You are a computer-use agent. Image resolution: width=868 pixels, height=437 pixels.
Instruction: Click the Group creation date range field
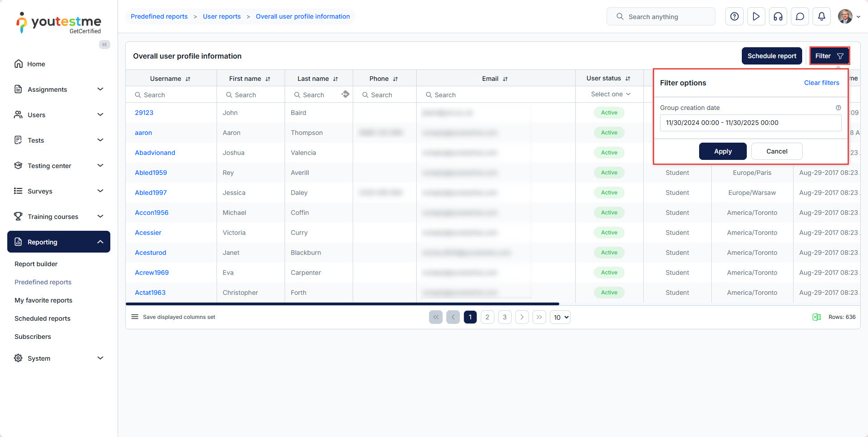[x=750, y=123]
